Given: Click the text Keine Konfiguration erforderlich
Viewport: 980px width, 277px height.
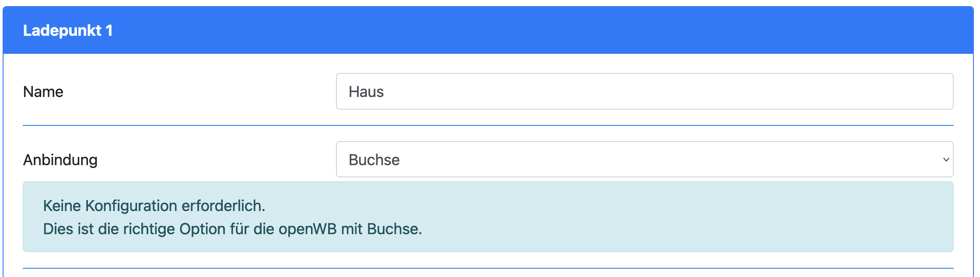Looking at the screenshot, I should click(154, 206).
